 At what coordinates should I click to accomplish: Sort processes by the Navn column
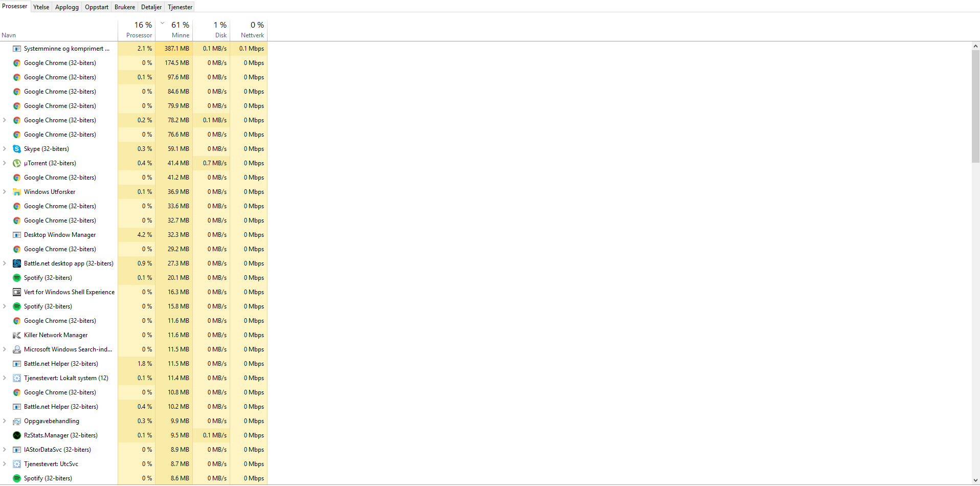(x=59, y=30)
